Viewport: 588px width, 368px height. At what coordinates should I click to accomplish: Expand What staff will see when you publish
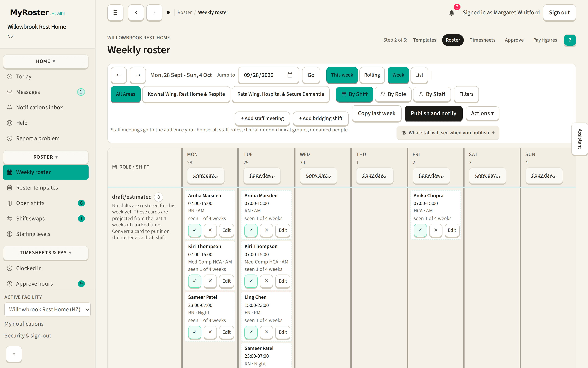pyautogui.click(x=448, y=133)
